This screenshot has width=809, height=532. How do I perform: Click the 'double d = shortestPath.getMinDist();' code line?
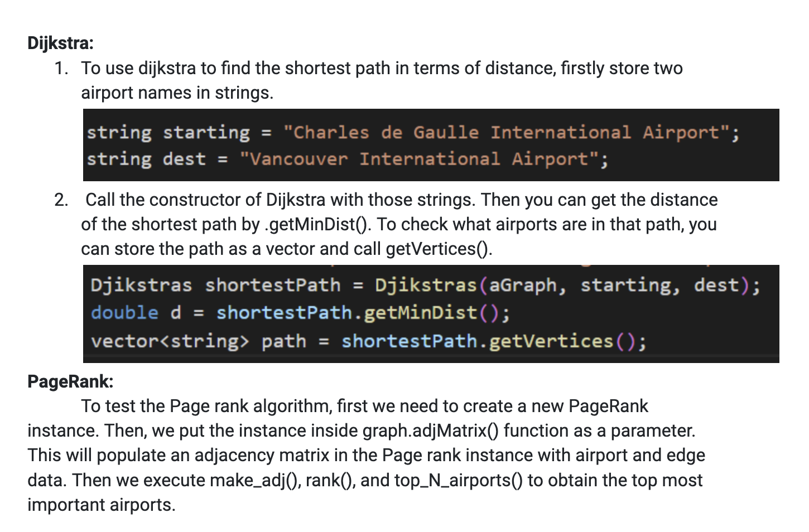tap(300, 313)
